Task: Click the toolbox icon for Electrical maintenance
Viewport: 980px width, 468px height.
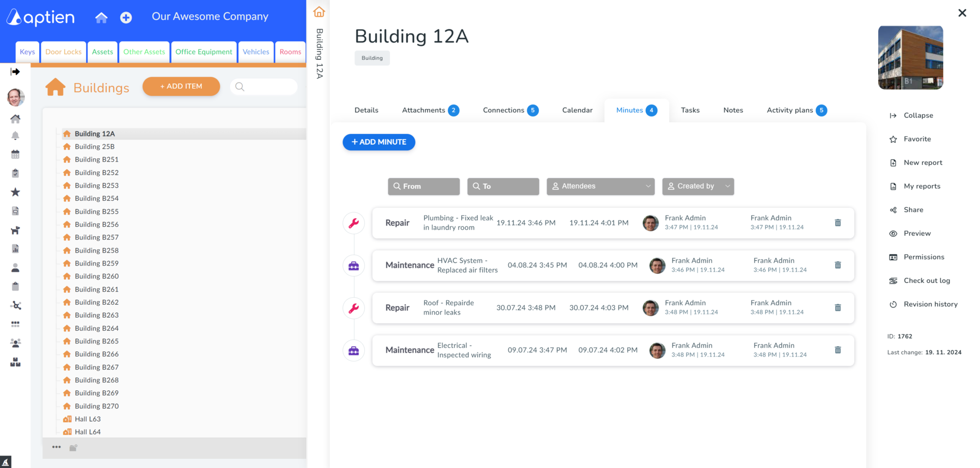Action: pos(354,350)
